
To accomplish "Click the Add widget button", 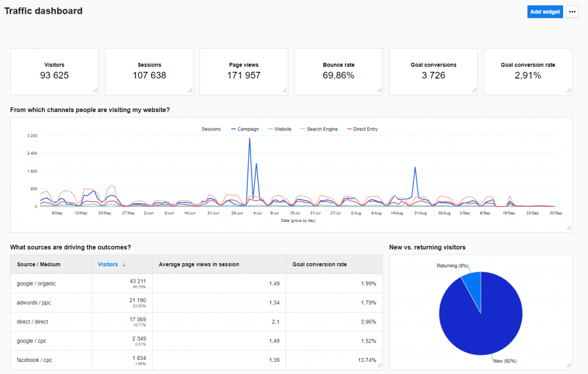I will pyautogui.click(x=544, y=11).
